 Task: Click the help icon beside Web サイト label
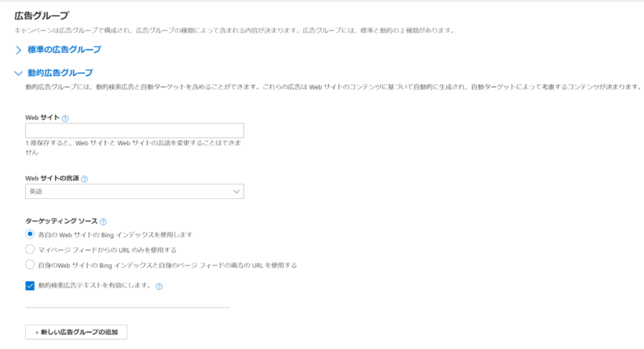pyautogui.click(x=65, y=118)
